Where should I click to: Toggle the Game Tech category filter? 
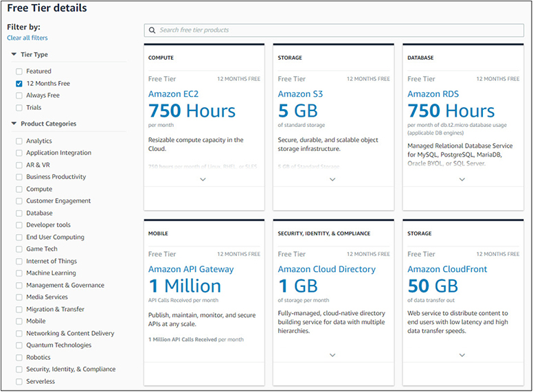pyautogui.click(x=19, y=249)
